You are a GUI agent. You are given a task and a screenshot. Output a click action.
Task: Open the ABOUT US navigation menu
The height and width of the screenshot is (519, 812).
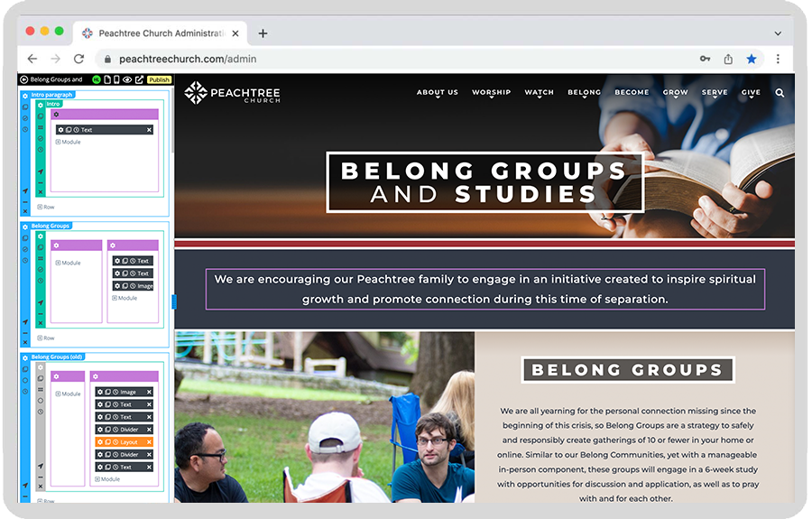[x=438, y=93]
